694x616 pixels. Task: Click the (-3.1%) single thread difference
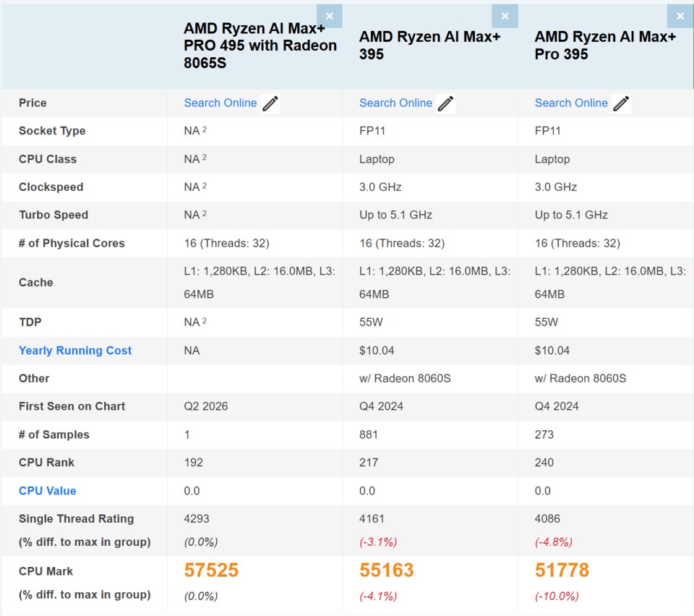378,542
